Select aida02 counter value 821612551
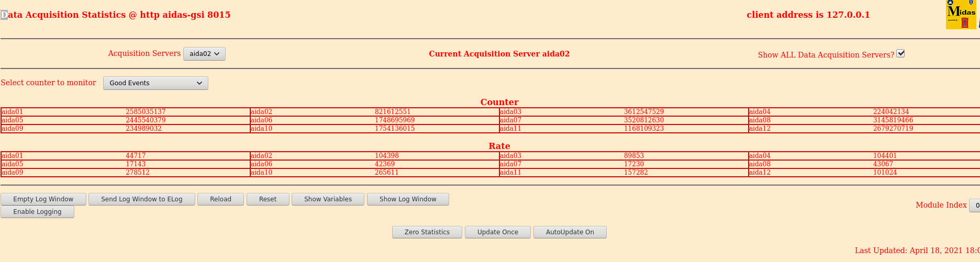Image resolution: width=980 pixels, height=262 pixels. click(x=393, y=112)
